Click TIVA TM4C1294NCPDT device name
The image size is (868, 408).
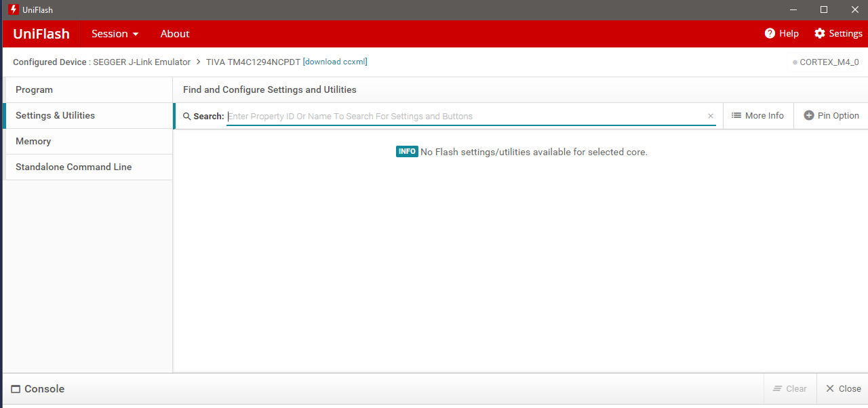tap(253, 62)
